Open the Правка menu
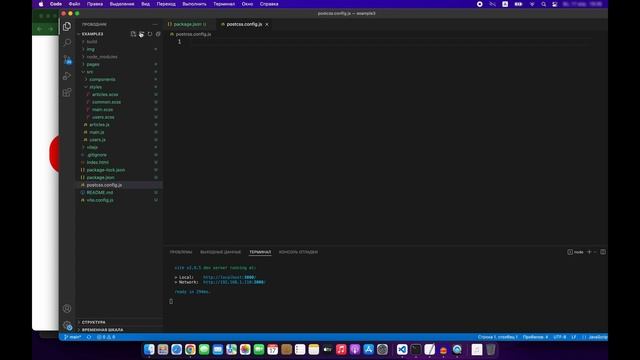The width and height of the screenshot is (640, 360). click(95, 4)
